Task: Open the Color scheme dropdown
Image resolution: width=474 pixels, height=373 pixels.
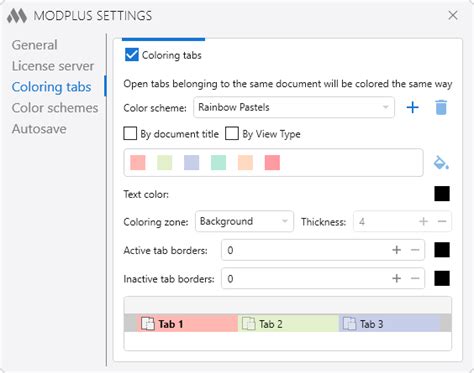Action: [294, 107]
